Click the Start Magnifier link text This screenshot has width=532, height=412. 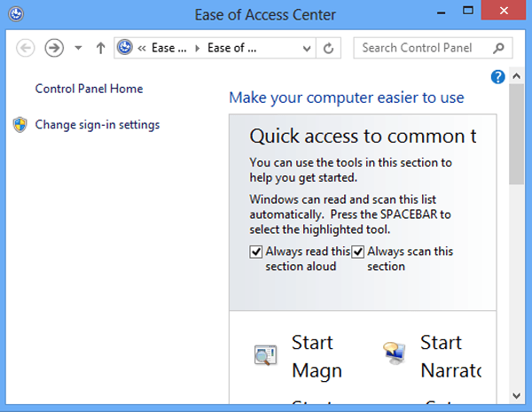tap(317, 356)
